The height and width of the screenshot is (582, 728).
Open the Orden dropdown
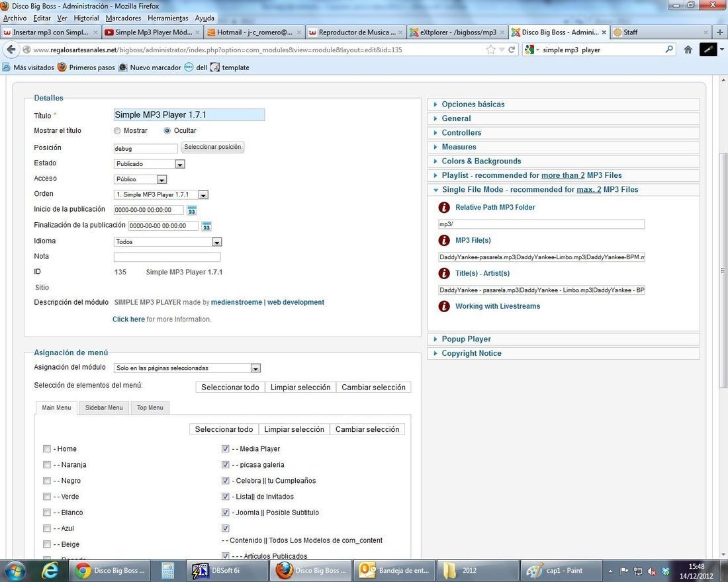[161, 195]
